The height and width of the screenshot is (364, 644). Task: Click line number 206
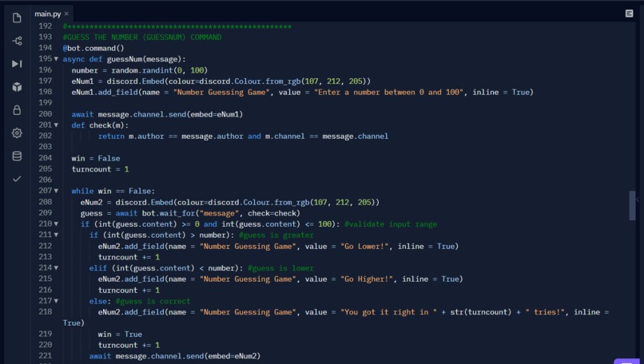tap(46, 180)
